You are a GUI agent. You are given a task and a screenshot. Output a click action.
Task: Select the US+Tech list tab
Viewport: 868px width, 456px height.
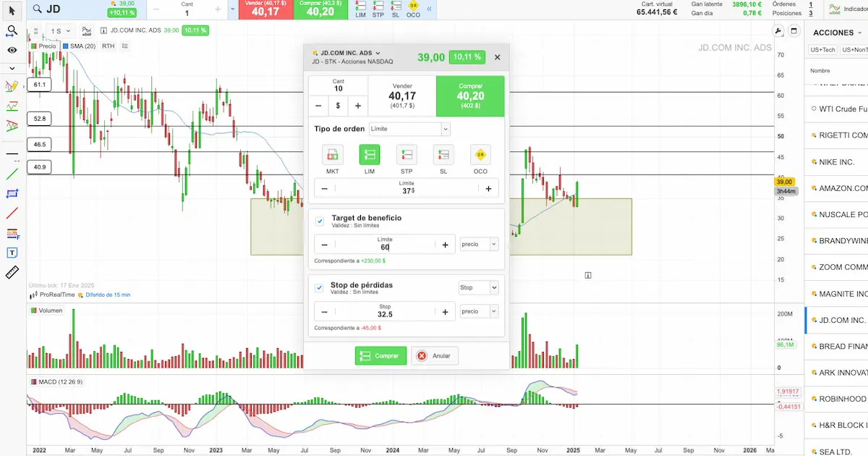coord(823,50)
